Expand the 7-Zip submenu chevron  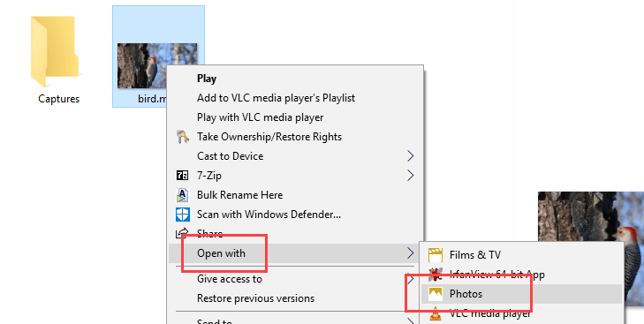point(410,176)
